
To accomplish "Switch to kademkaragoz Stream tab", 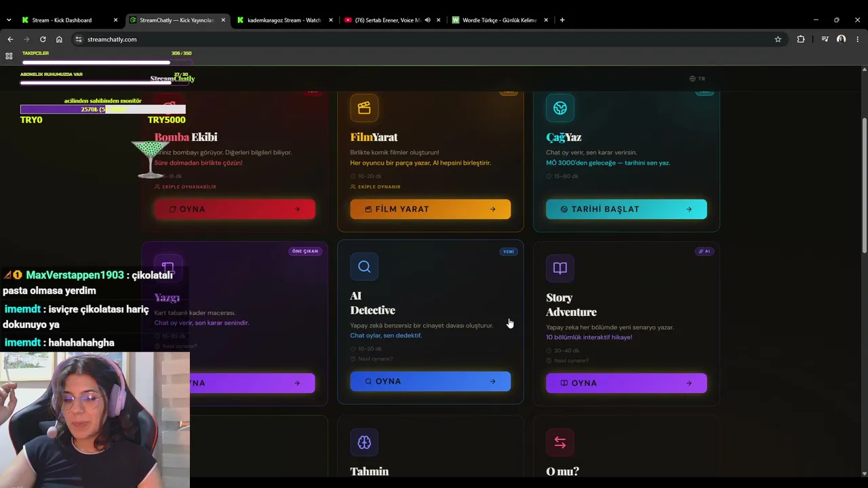I will (x=285, y=20).
